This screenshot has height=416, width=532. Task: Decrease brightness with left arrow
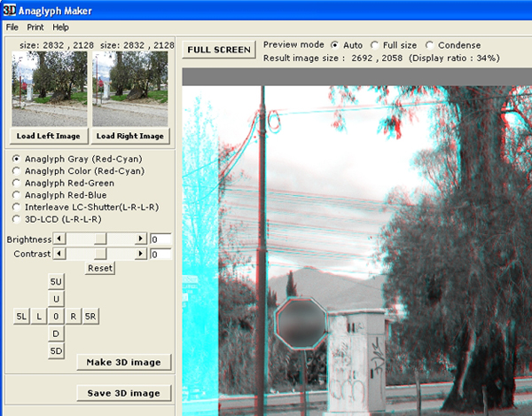tap(59, 239)
